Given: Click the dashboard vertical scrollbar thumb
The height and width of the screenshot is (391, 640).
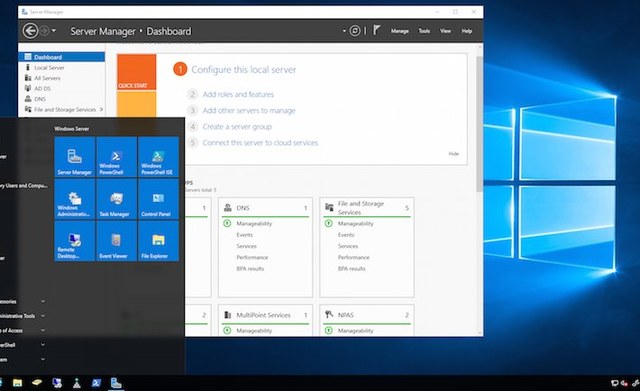Looking at the screenshot, I should (480, 124).
